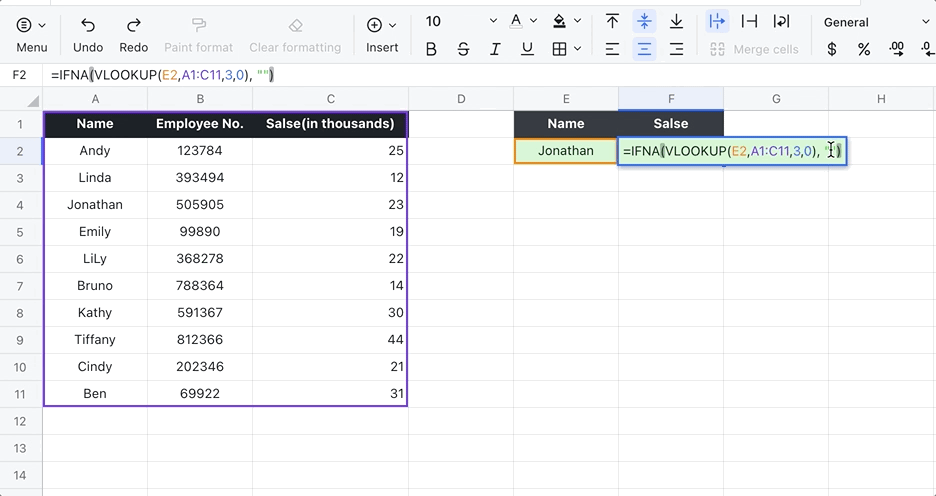Toggle underline formatting
This screenshot has height=496, width=936.
(x=527, y=50)
